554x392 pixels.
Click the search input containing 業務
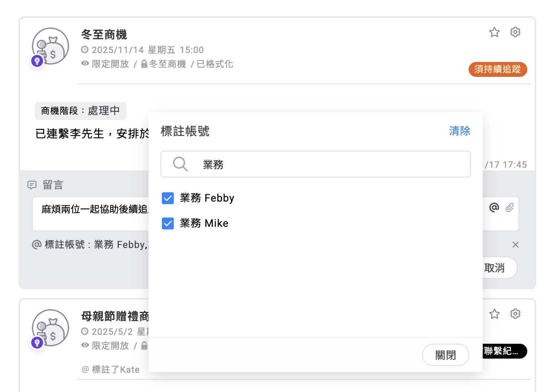click(x=316, y=164)
